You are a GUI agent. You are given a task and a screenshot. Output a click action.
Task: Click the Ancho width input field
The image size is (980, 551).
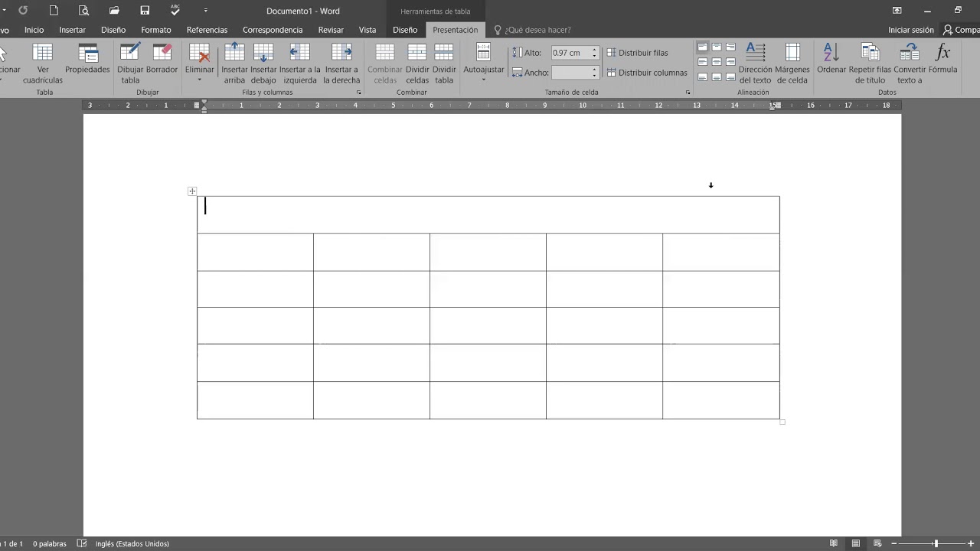coord(570,73)
